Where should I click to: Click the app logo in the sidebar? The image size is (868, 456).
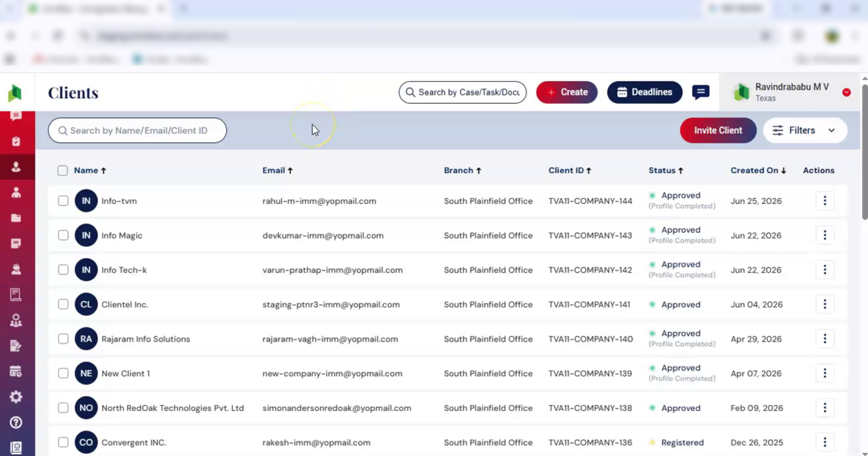click(x=15, y=93)
